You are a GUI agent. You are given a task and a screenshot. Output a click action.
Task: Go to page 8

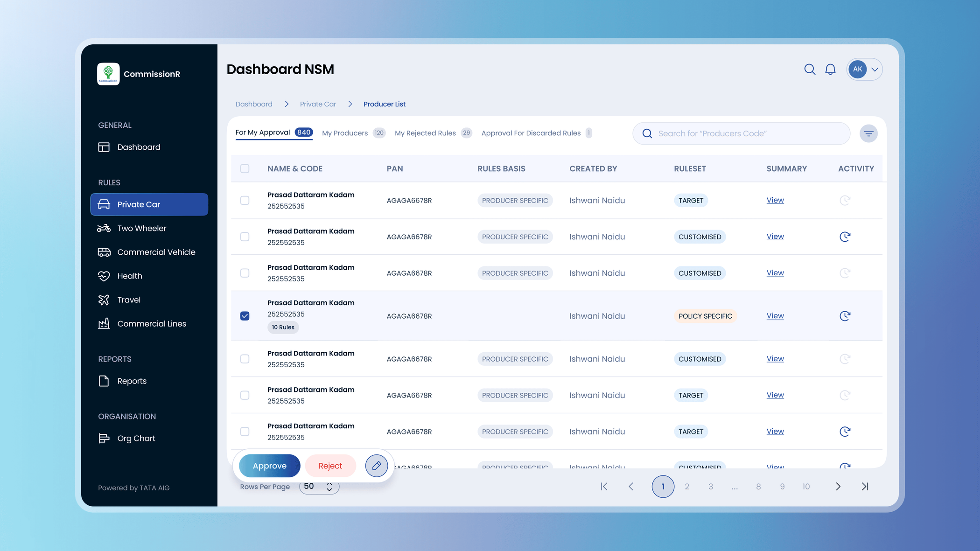coord(758,487)
